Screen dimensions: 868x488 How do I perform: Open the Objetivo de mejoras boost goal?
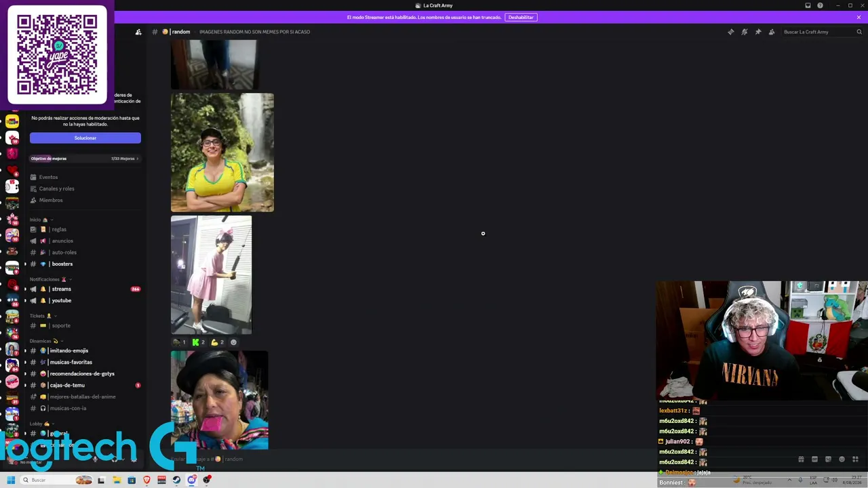tap(85, 159)
